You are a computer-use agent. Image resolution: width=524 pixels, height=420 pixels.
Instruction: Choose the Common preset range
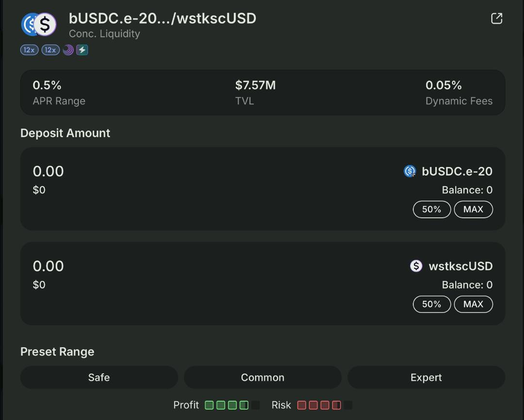click(x=262, y=377)
